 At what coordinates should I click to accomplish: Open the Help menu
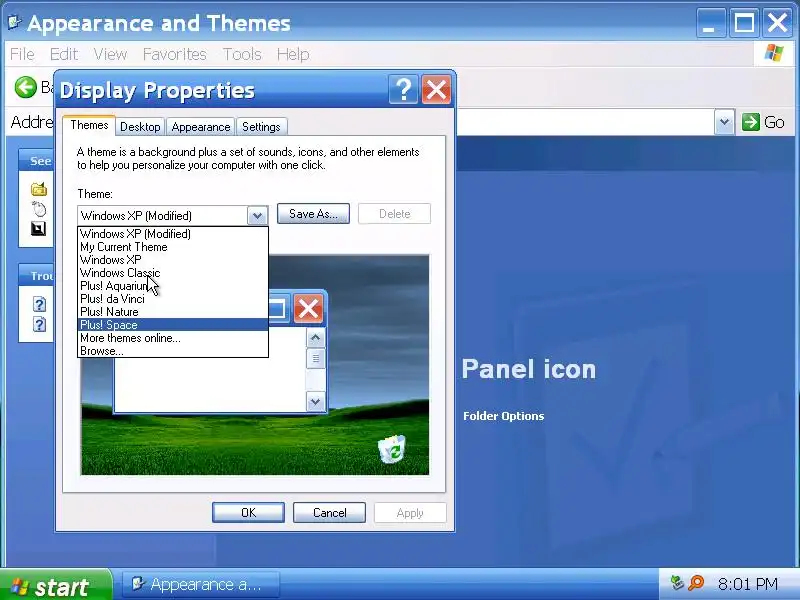pos(293,54)
